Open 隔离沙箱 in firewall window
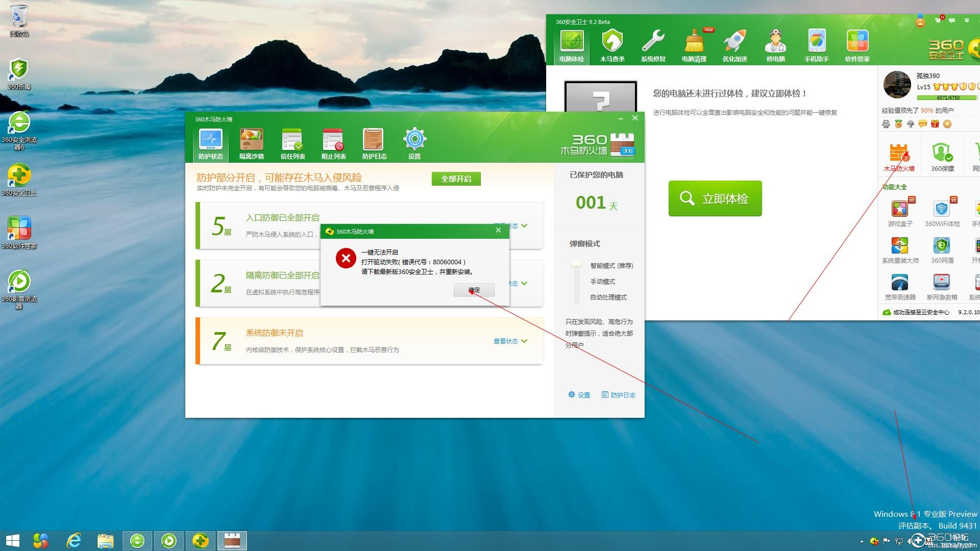Screen dimensions: 980x551 tap(252, 144)
